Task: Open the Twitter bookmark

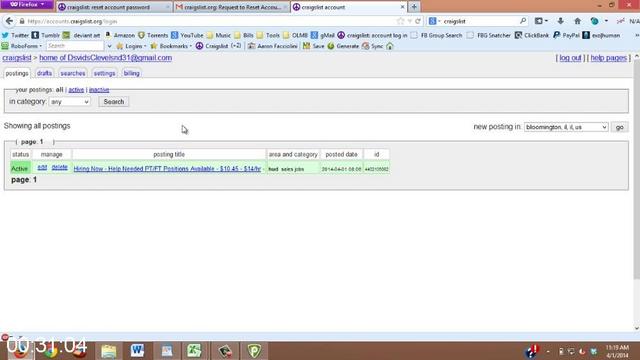Action: point(15,36)
